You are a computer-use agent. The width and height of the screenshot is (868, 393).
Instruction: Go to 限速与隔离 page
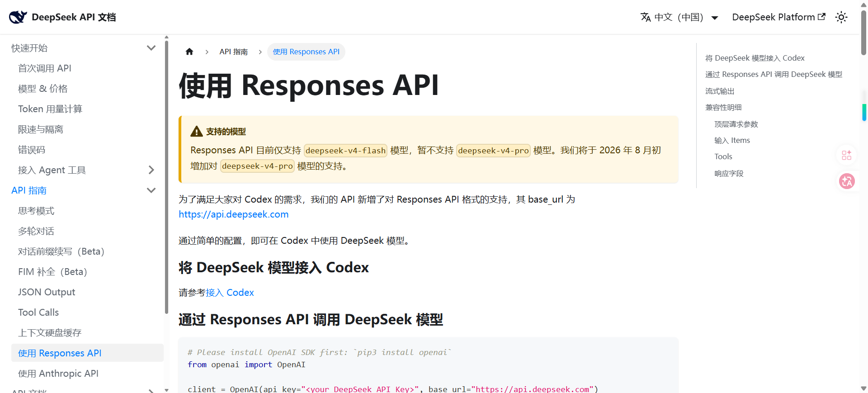point(41,129)
